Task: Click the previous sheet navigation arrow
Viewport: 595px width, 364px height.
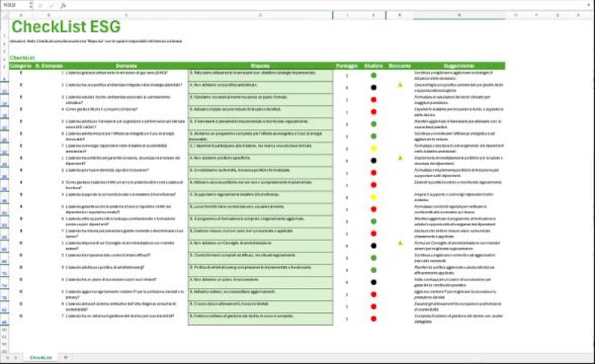Action: click(x=8, y=356)
